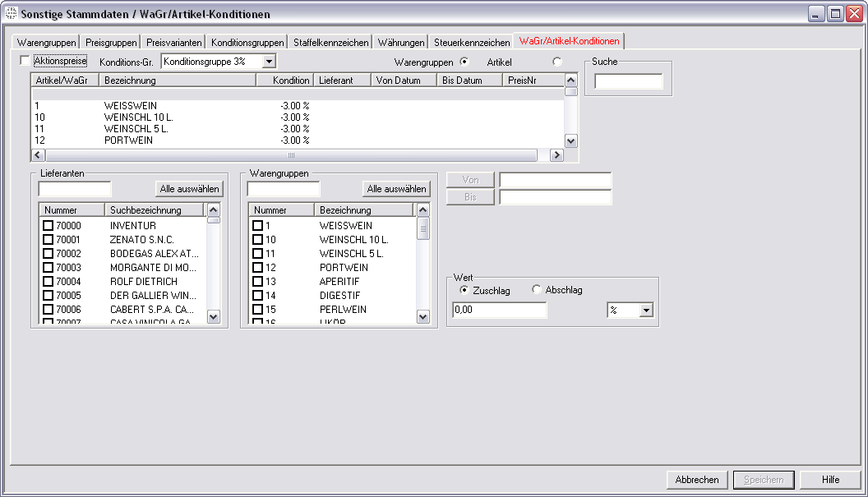Tick the checkbox for supplier 70001 ZENATO
Viewport: 868px width, 497px height.
[x=48, y=240]
